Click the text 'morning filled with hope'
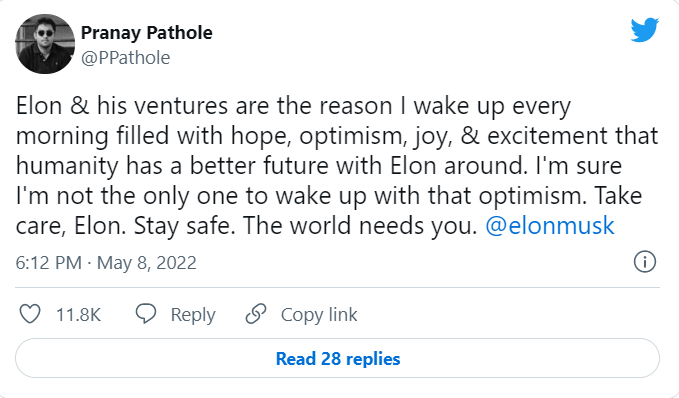The image size is (679, 398). click(151, 136)
